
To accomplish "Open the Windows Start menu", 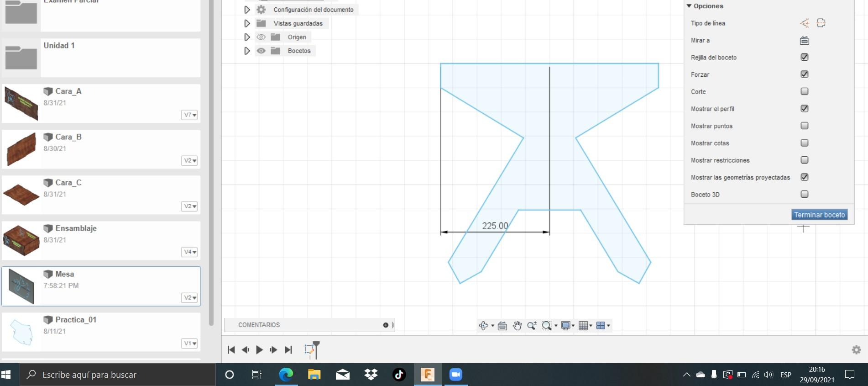I will (6, 375).
